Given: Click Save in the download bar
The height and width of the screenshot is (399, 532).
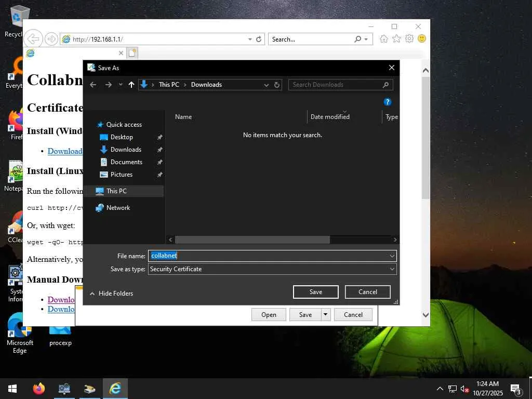Looking at the screenshot, I should pyautogui.click(x=305, y=314).
